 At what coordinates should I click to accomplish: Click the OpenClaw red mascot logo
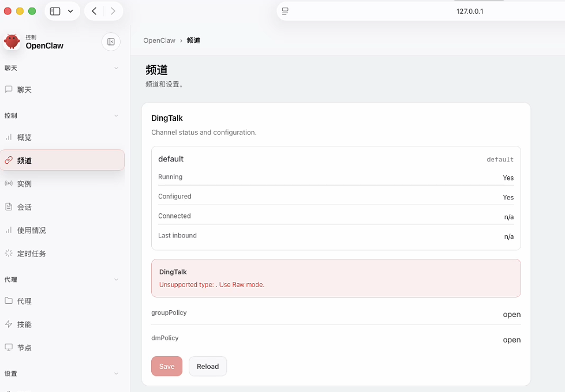[12, 42]
